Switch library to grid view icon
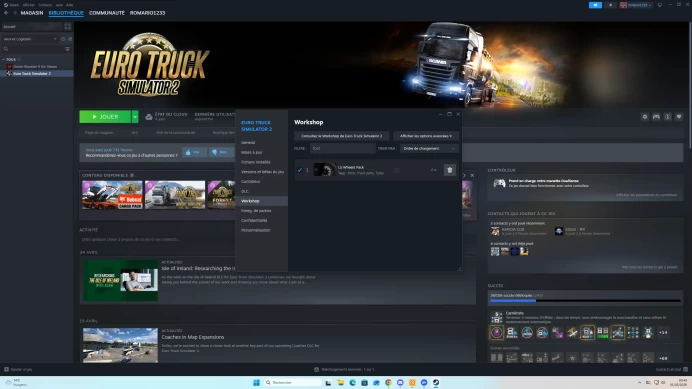 click(x=68, y=26)
